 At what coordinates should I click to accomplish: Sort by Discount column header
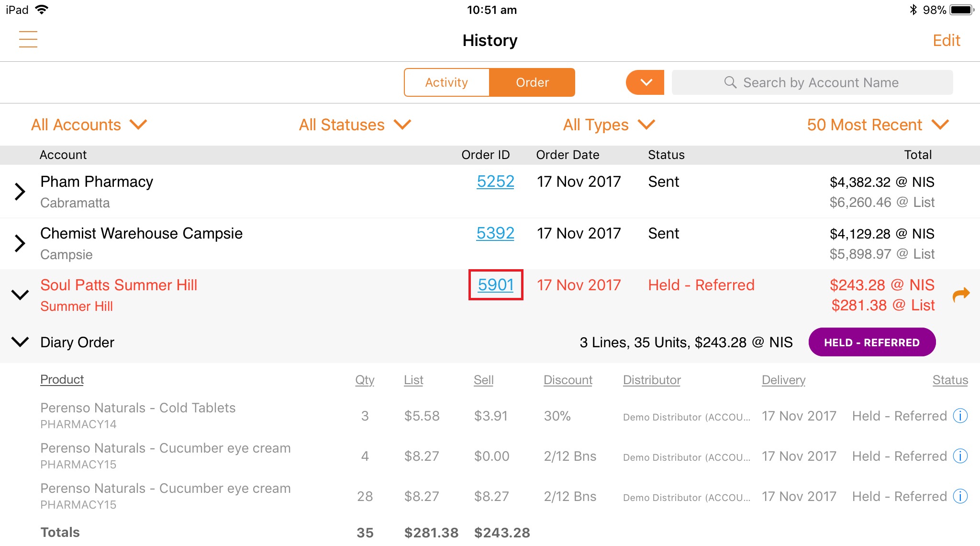(568, 380)
